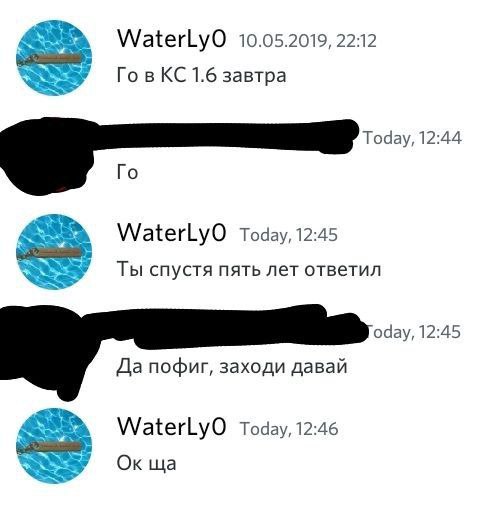Select the message 'Да пофиг, заходи давай'
Screen dimensions: 490x505
[x=232, y=367]
